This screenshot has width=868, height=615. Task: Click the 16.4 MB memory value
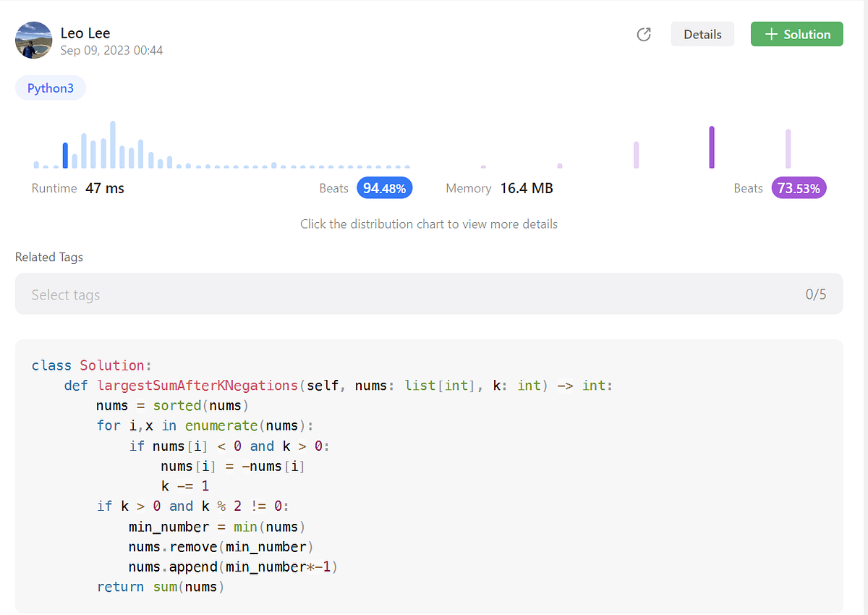(525, 187)
